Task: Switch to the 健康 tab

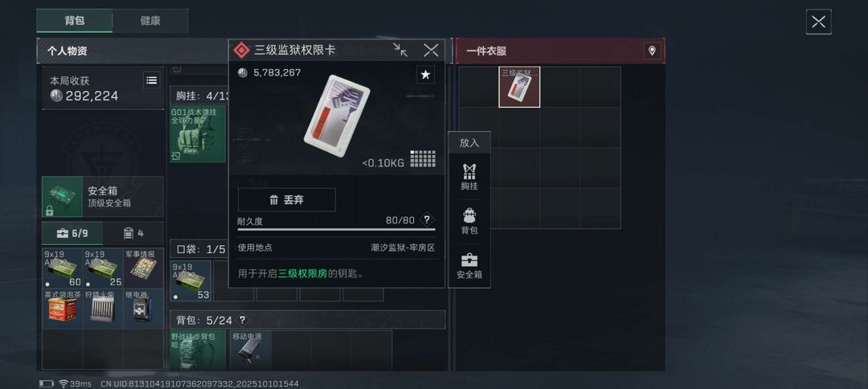Action: pos(150,21)
